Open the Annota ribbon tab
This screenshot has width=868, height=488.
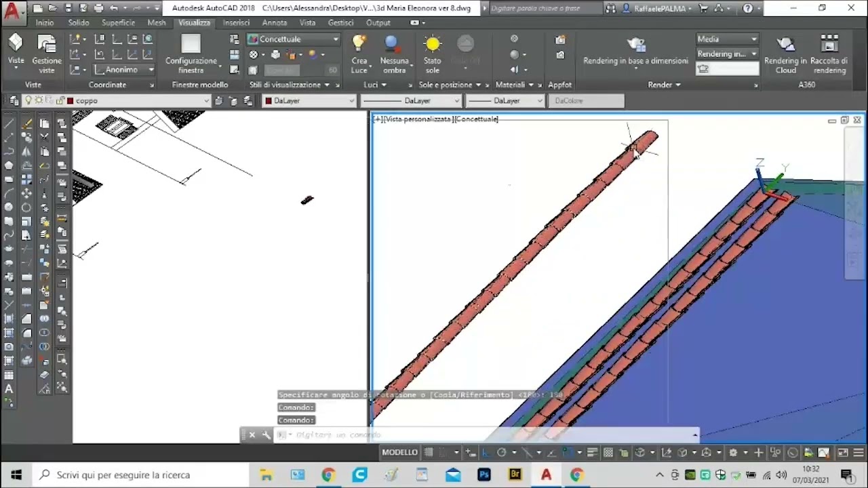click(274, 22)
